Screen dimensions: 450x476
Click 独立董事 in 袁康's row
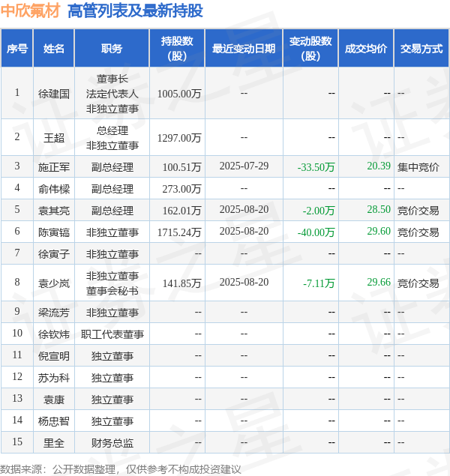112,400
